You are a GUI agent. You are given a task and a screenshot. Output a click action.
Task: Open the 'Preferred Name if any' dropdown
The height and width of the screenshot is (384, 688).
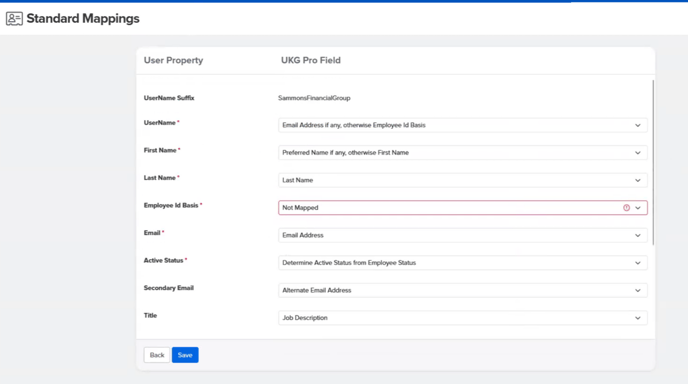pos(462,153)
